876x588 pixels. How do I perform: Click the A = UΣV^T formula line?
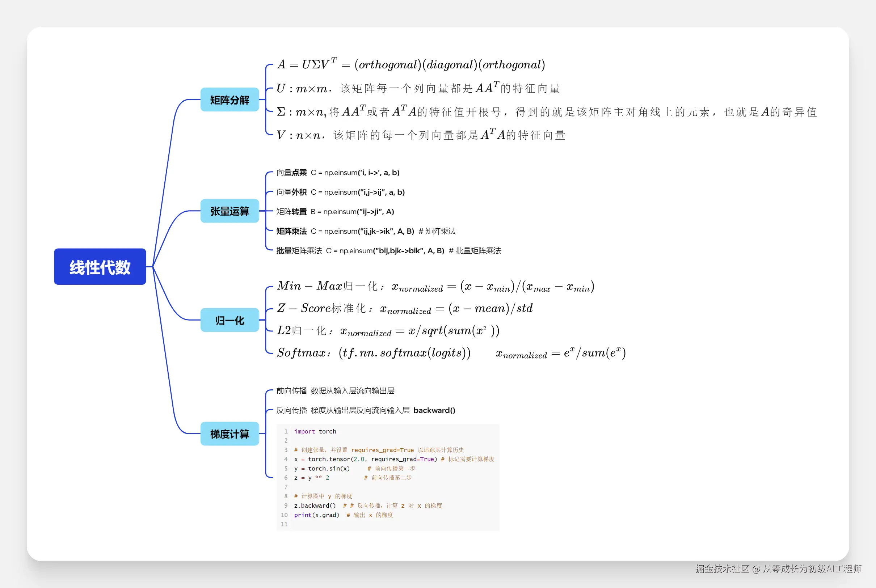point(411,64)
